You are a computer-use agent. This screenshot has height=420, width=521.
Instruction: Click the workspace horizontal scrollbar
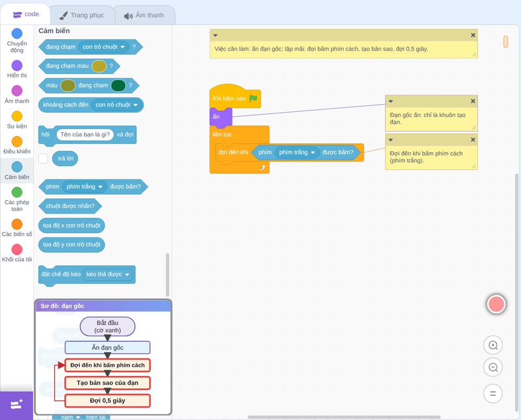(344, 417)
